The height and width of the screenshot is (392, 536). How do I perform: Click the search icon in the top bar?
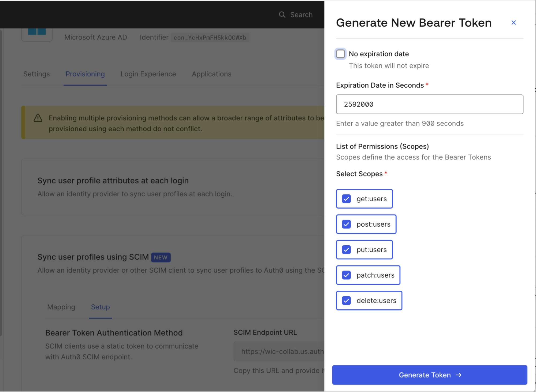click(282, 15)
